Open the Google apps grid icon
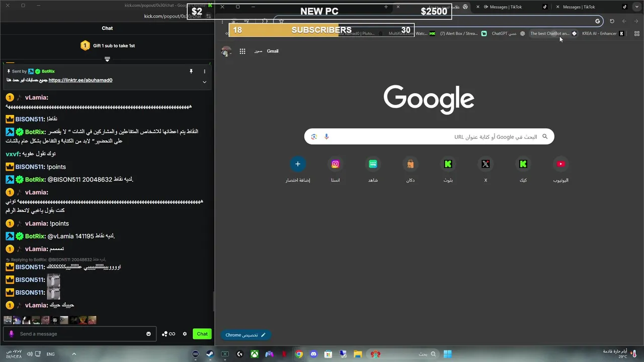This screenshot has width=644, height=362. click(x=243, y=51)
